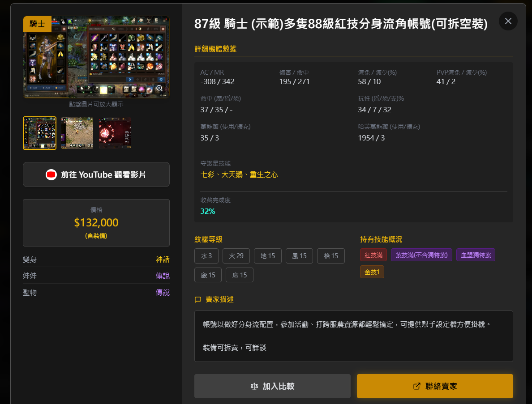Image resolution: width=532 pixels, height=404 pixels.
Task: Select the 水 3 pattern level chip
Action: tap(206, 256)
